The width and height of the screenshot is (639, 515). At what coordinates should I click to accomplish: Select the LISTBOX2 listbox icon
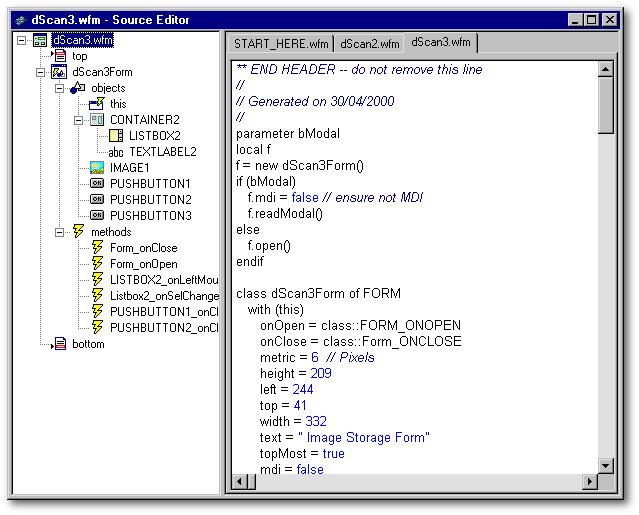coord(115,136)
